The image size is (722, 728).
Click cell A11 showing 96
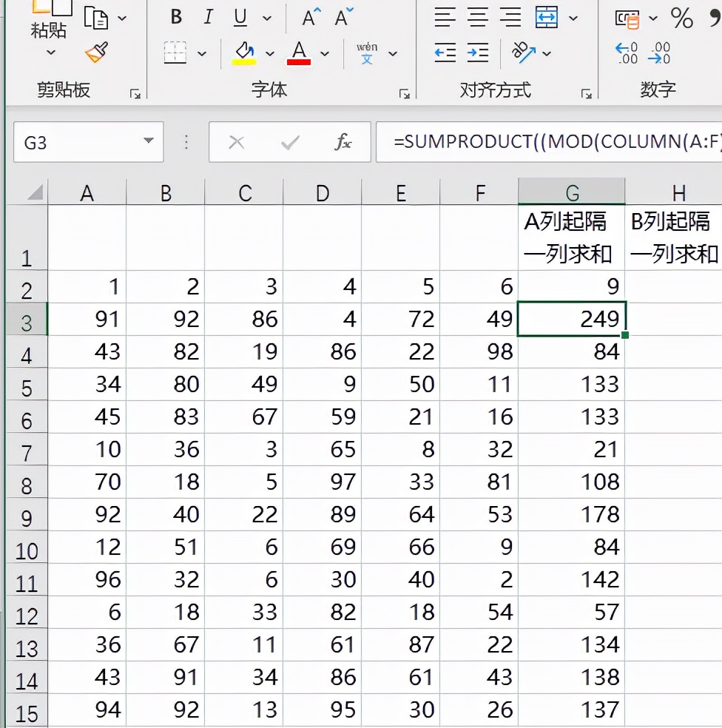87,579
